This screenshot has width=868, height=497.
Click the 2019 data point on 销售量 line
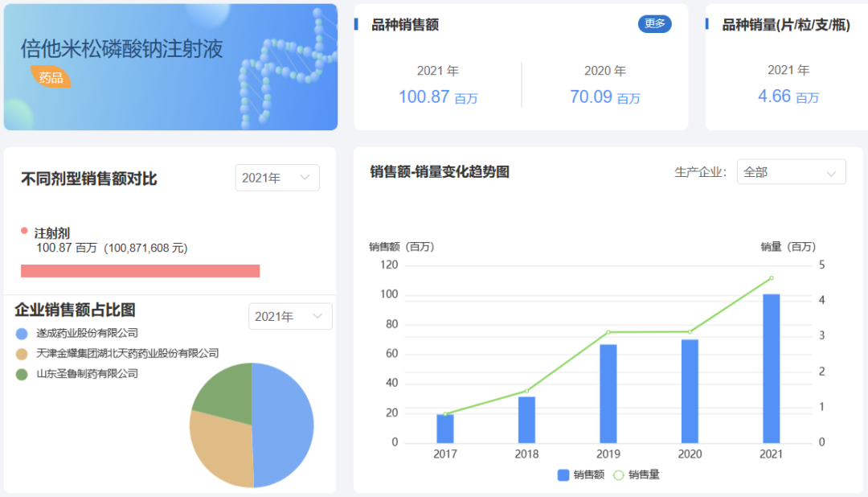point(608,332)
